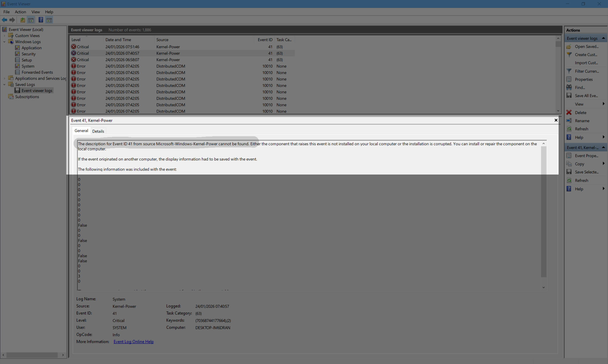Click the Filter Current Log funnel icon

(x=569, y=71)
